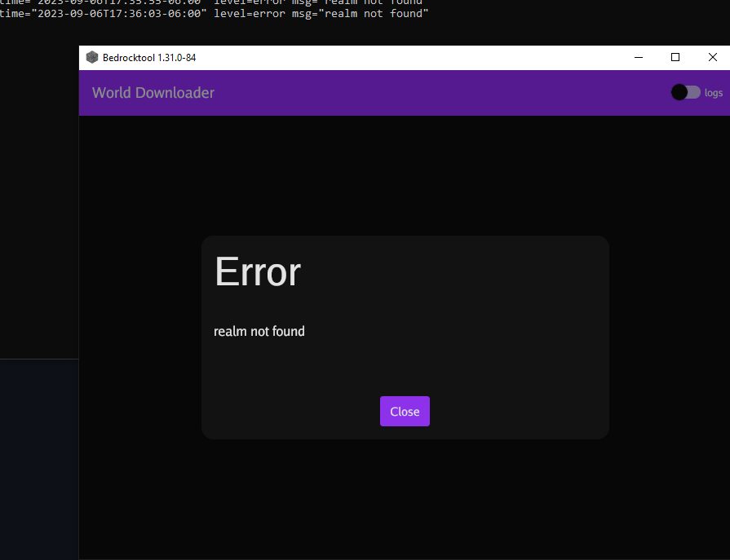Minimize the Bedrocktool window
This screenshot has height=560, width=730.
coord(638,57)
